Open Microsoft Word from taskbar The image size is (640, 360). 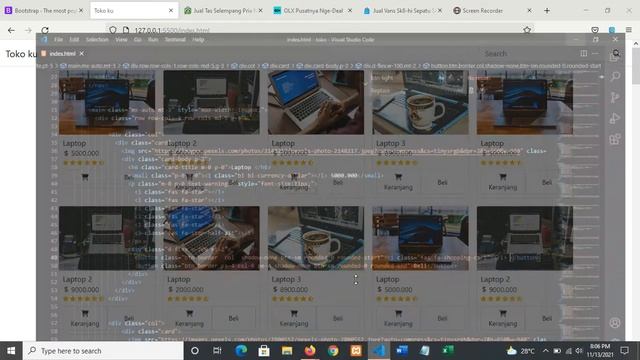[x=402, y=351]
